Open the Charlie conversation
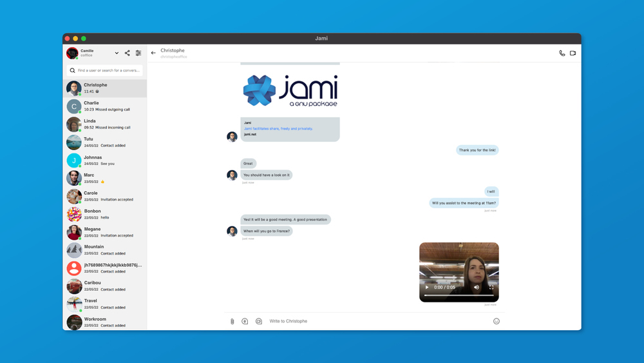Image resolution: width=644 pixels, height=363 pixels. click(105, 106)
